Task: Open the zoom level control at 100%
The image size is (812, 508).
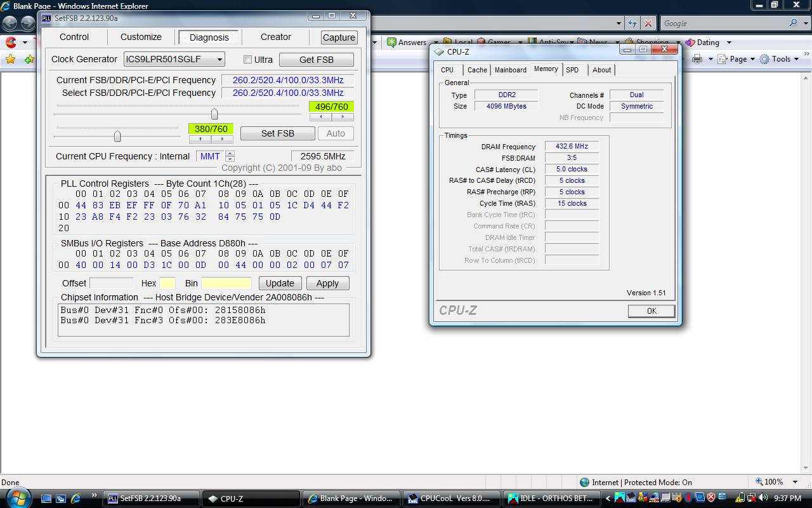Action: [769, 482]
